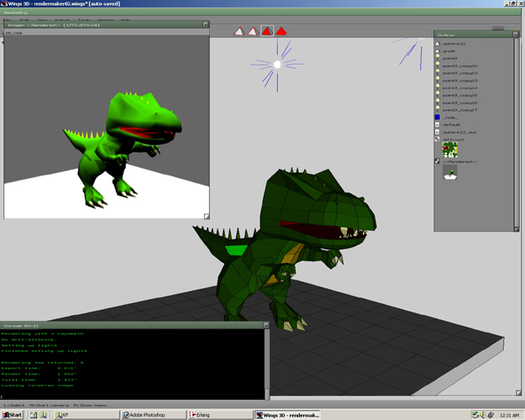Select the face selection mode pyramid icon
525x420 pixels.
[267, 31]
